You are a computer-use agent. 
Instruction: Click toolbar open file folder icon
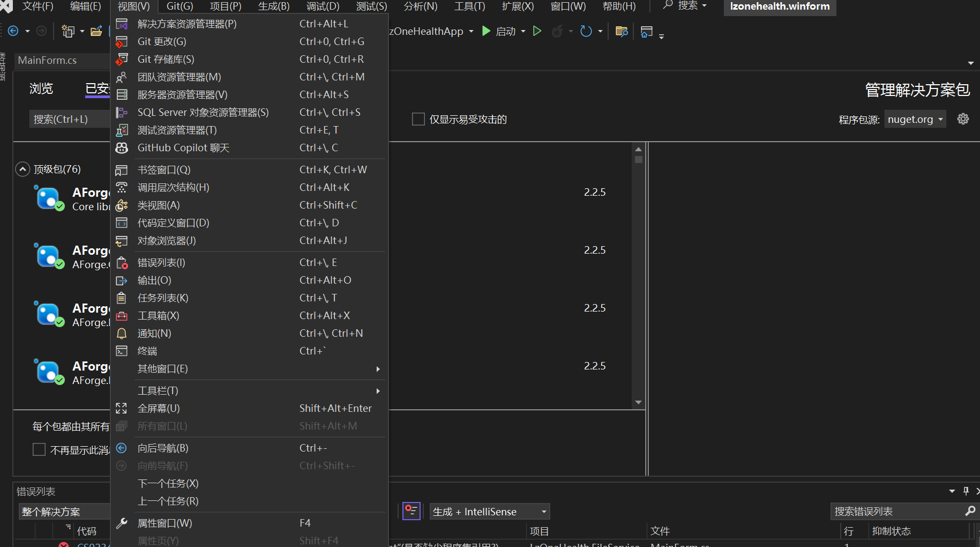(96, 31)
